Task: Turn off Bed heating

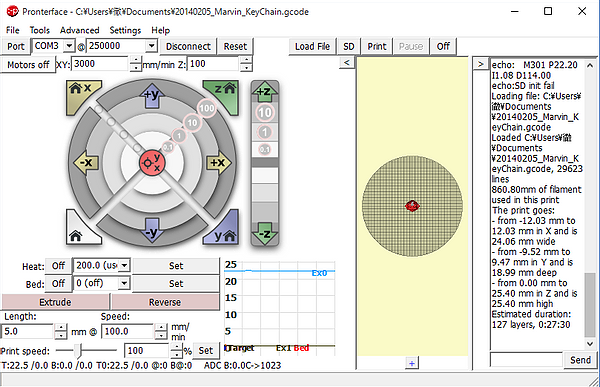Action: click(59, 284)
